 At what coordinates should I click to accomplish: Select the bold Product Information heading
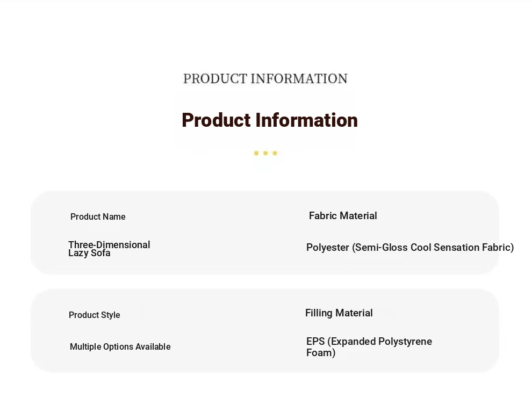(270, 120)
